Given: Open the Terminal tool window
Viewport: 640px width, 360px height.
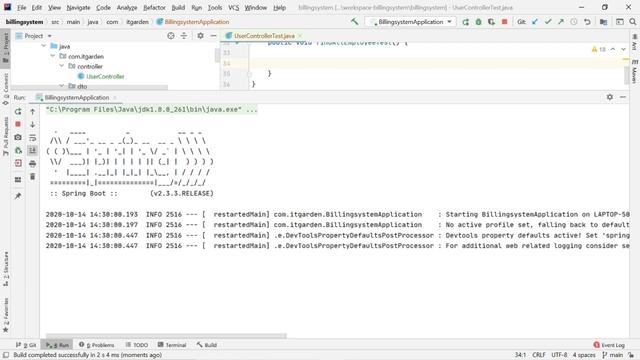Looking at the screenshot, I should click(x=172, y=345).
